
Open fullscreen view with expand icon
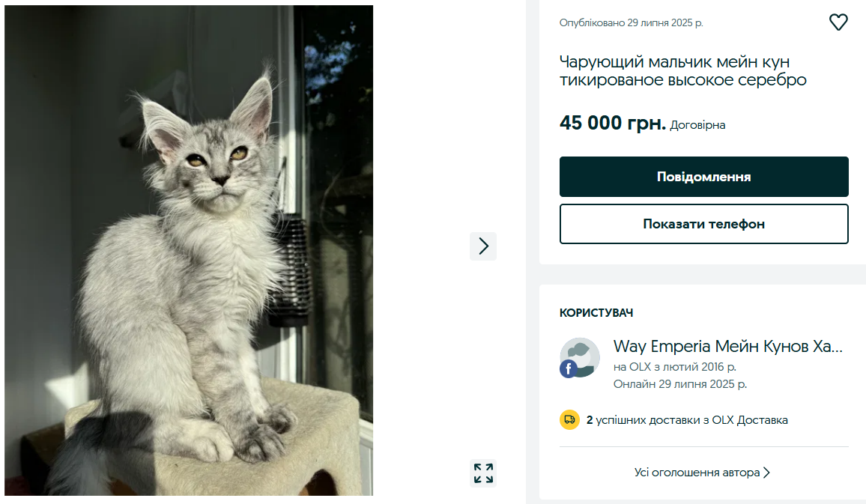click(483, 473)
